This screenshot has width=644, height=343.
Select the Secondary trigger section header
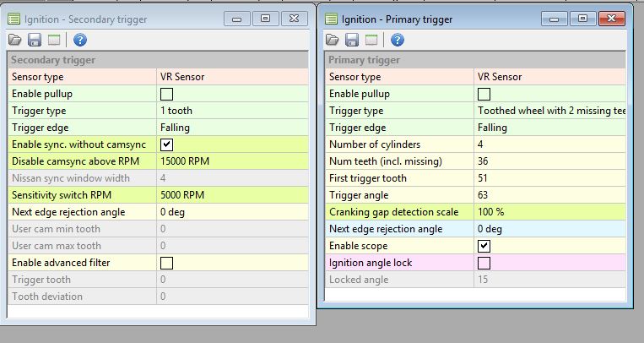(x=158, y=60)
